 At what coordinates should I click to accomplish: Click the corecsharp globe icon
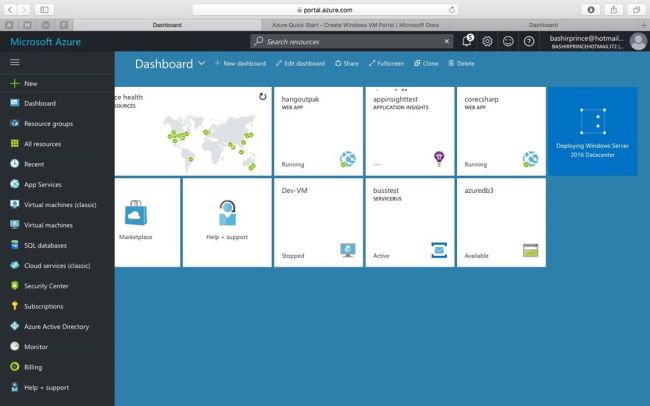pyautogui.click(x=530, y=159)
